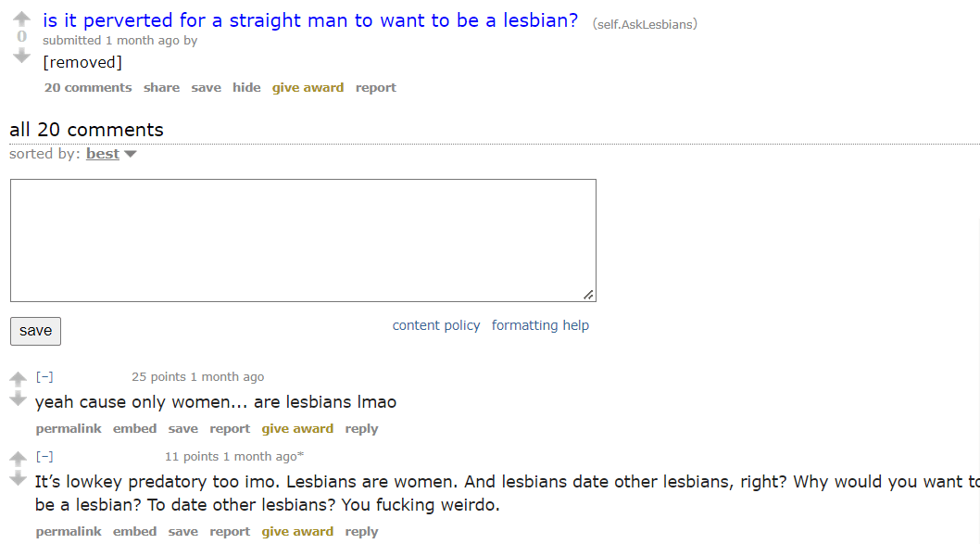Downvote the main post
Viewport: 980px width, 544px height.
click(22, 56)
